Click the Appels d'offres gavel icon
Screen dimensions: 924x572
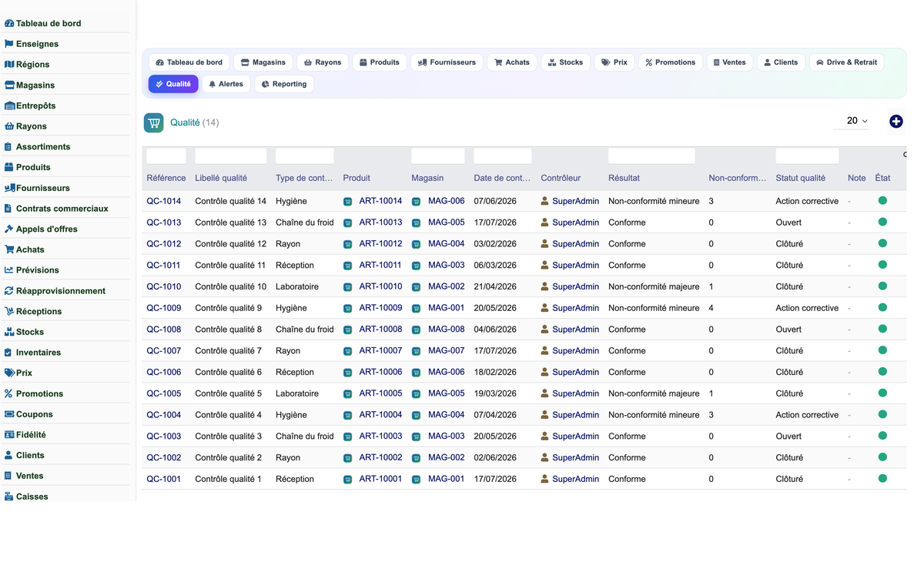click(9, 229)
